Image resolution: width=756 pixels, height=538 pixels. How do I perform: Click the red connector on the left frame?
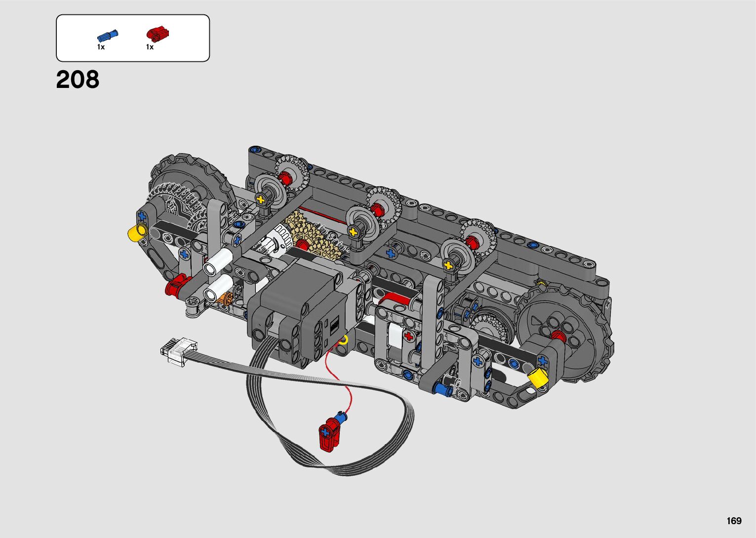point(175,287)
